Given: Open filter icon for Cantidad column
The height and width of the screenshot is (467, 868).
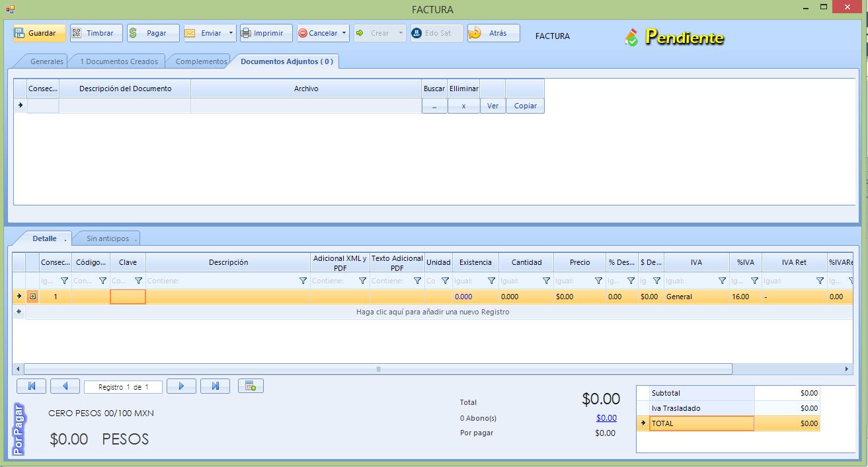Looking at the screenshot, I should coord(546,281).
